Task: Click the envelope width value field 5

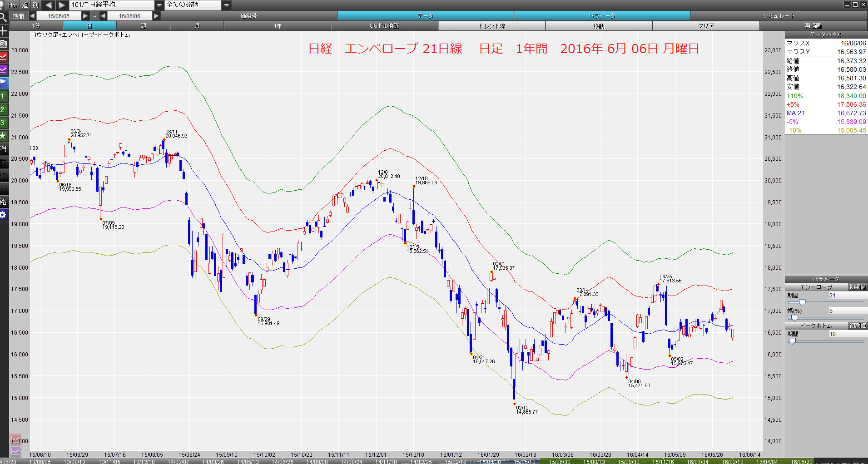Action: [x=848, y=311]
